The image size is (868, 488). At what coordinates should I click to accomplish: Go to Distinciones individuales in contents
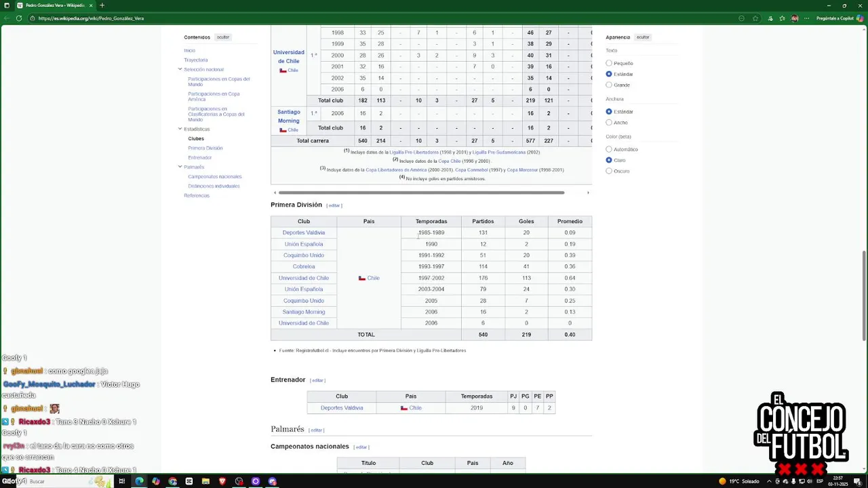coord(214,186)
